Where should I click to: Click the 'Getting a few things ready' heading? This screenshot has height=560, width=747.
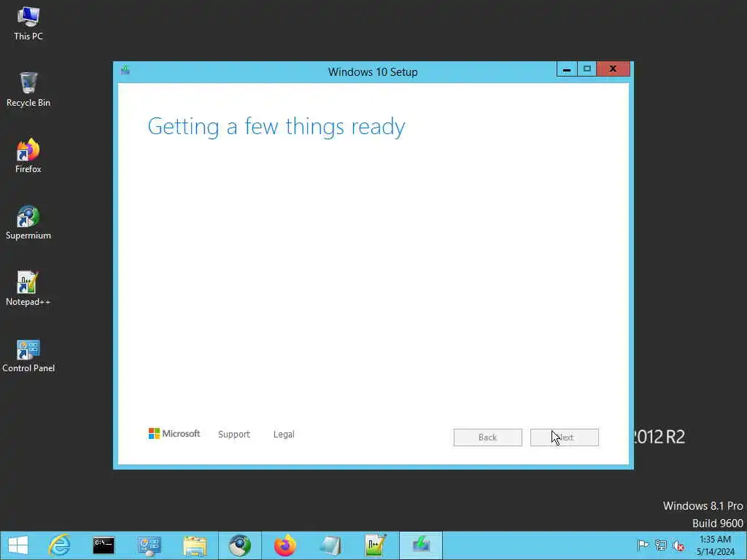(x=276, y=127)
